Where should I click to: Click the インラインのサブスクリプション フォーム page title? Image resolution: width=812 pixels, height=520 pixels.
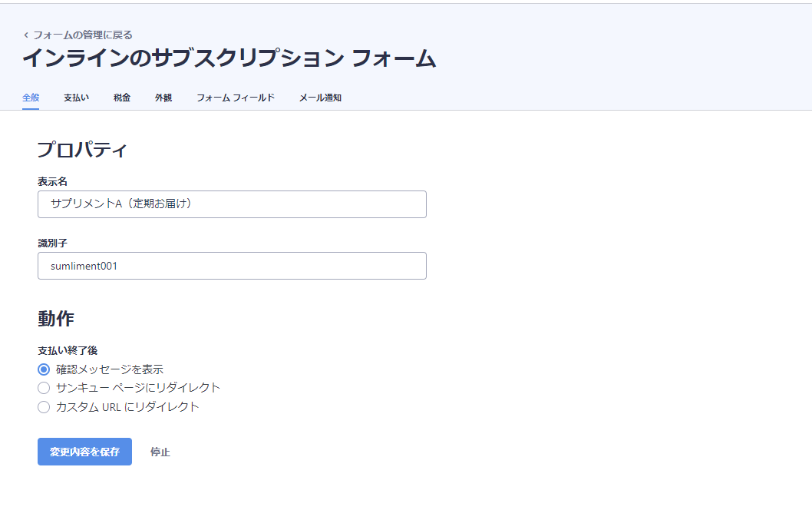(x=229, y=58)
